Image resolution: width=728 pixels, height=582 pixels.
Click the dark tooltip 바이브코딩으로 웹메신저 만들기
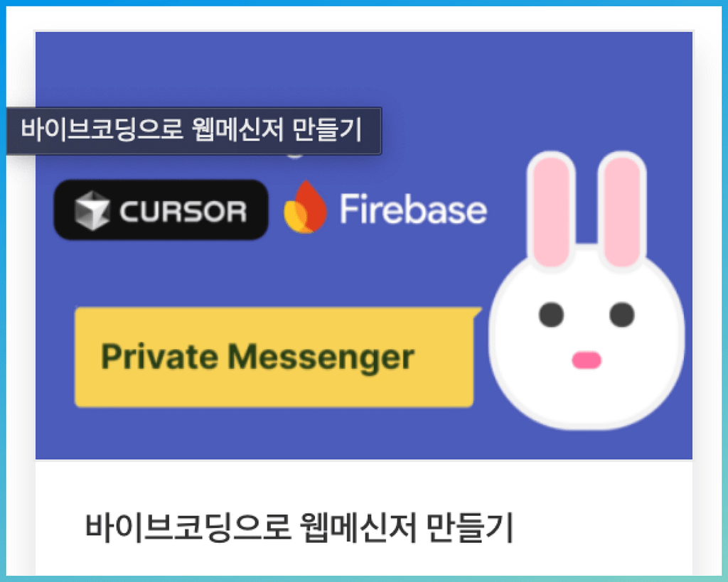(x=193, y=131)
